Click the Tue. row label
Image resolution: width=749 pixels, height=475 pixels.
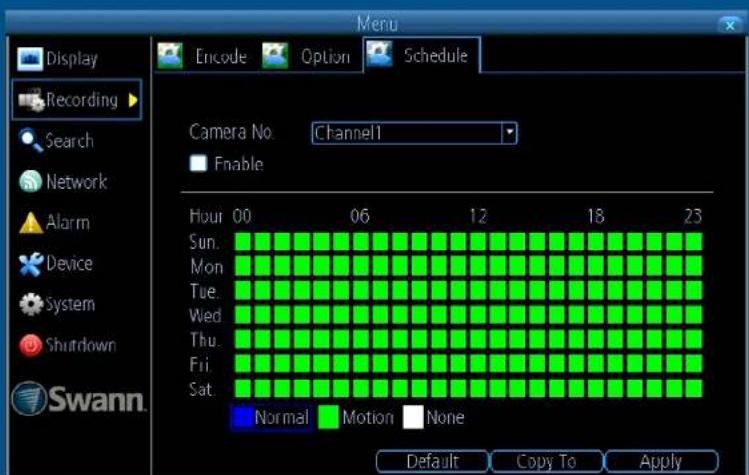tap(204, 291)
